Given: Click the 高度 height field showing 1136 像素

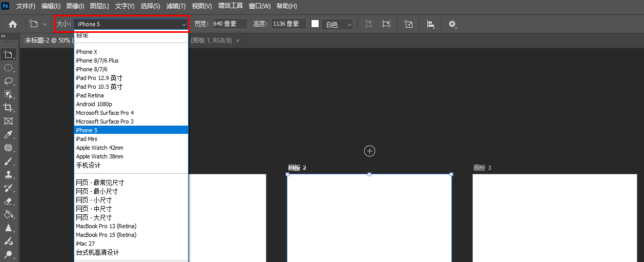Looking at the screenshot, I should point(289,24).
